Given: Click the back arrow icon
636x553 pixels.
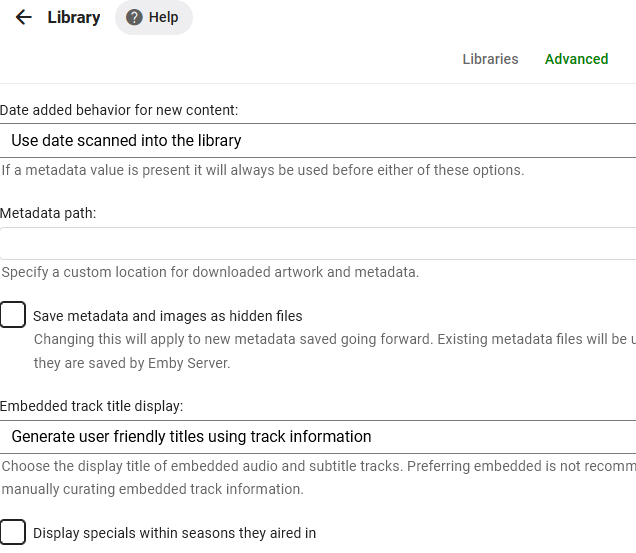Looking at the screenshot, I should 24,17.
